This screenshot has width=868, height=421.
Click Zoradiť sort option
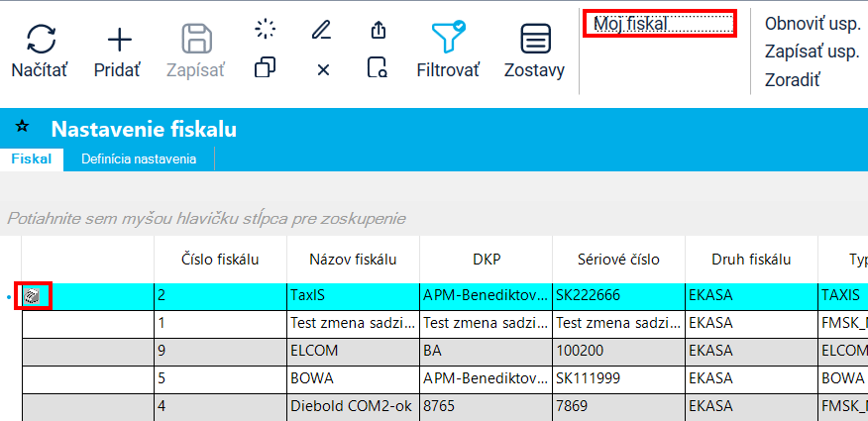pyautogui.click(x=792, y=79)
